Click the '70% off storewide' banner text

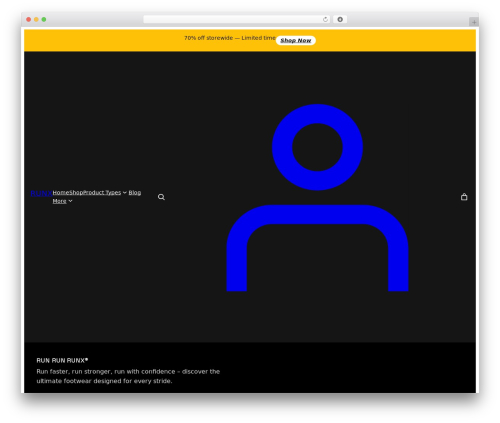[x=230, y=38]
